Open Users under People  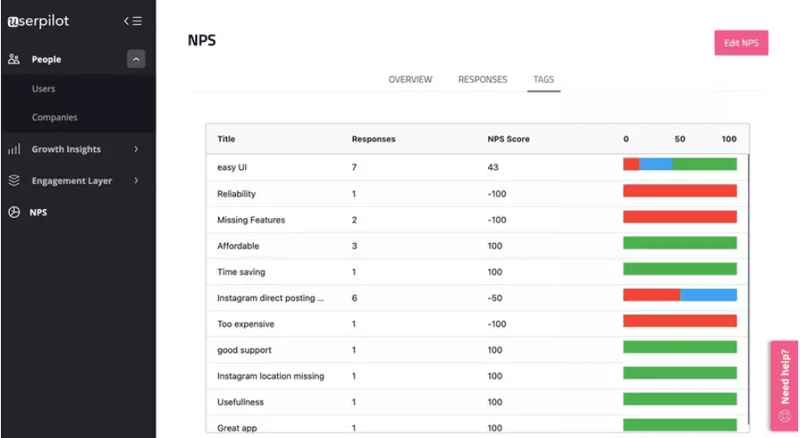pyautogui.click(x=44, y=89)
